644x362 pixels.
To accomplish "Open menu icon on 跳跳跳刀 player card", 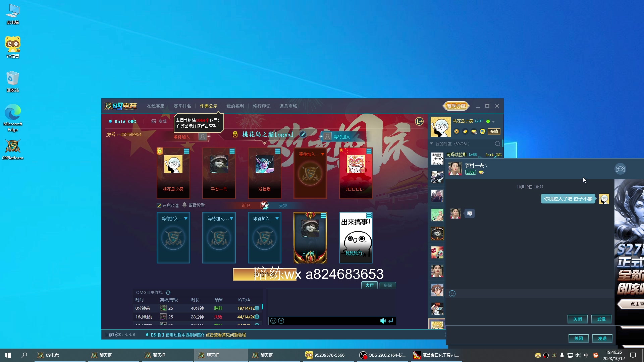I will point(369,216).
